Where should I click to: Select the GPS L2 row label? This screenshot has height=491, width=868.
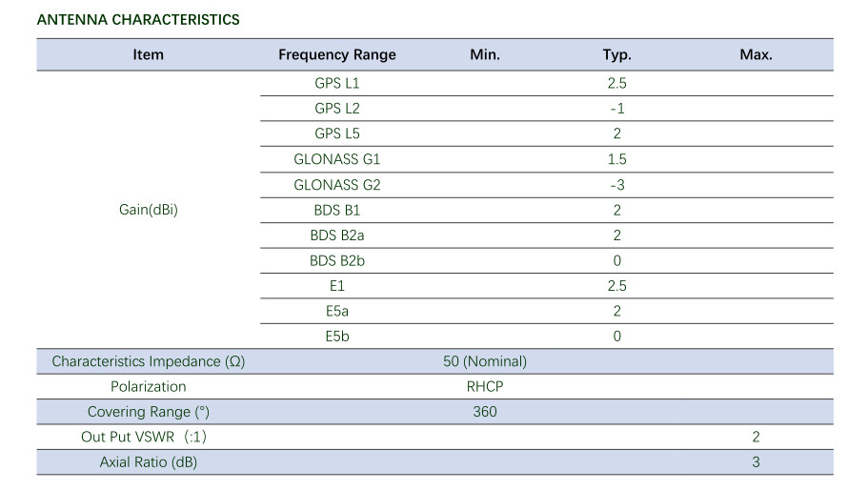click(x=336, y=109)
